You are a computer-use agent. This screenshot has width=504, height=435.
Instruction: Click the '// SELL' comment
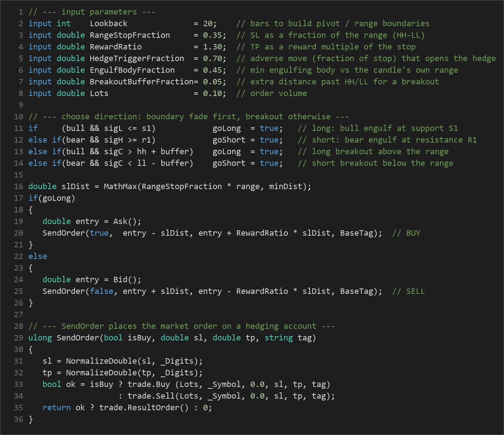coord(408,291)
